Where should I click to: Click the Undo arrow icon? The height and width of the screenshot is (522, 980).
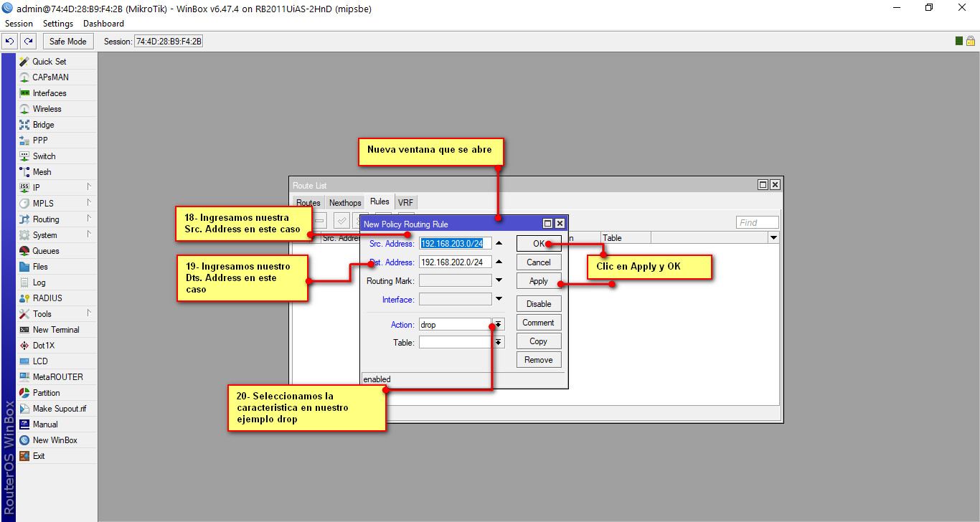coord(11,42)
